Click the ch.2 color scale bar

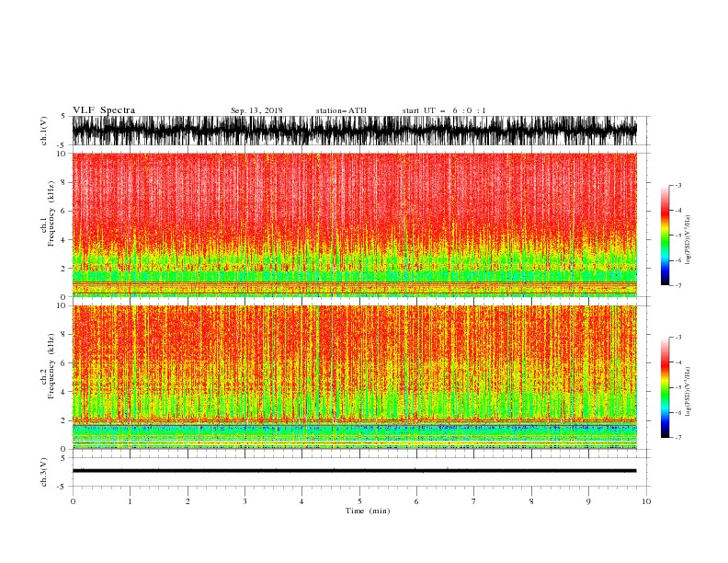665,387
